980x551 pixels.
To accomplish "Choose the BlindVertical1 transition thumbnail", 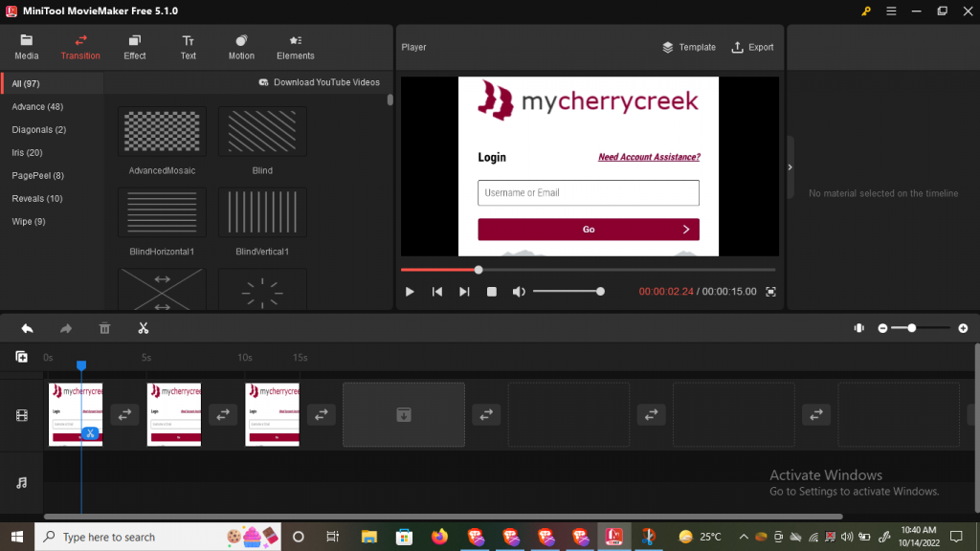I will [262, 212].
